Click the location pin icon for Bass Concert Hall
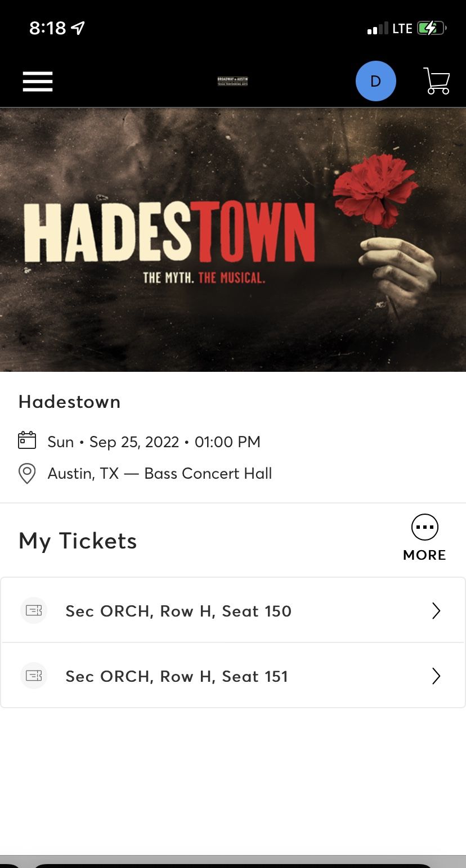466x868 pixels. pyautogui.click(x=26, y=473)
